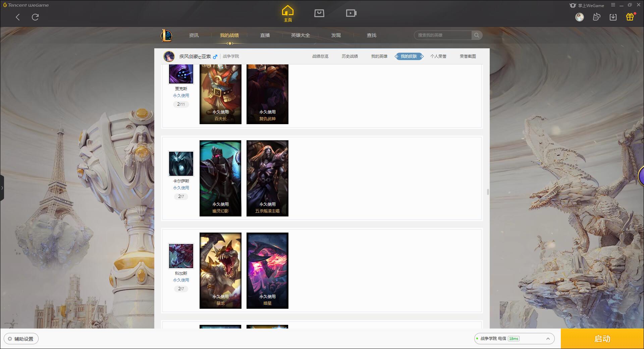The height and width of the screenshot is (349, 644).
Task: Click the 掌上WeGame link icon
Action: (587, 5)
